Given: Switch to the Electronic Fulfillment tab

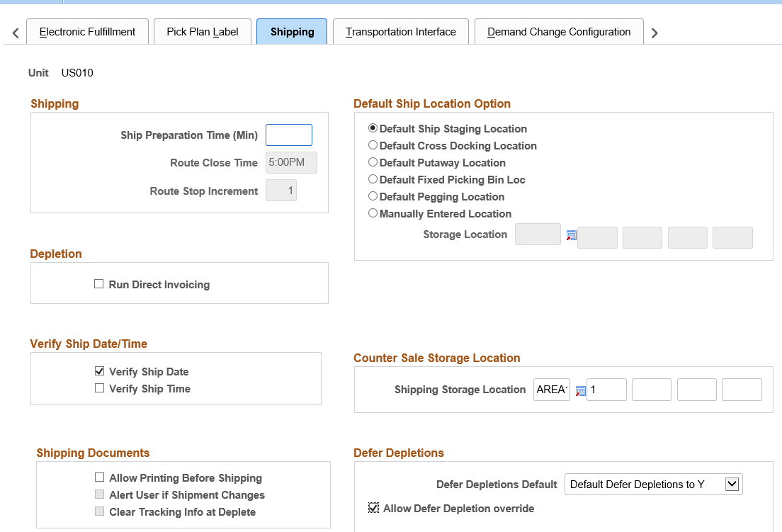Looking at the screenshot, I should 87,32.
